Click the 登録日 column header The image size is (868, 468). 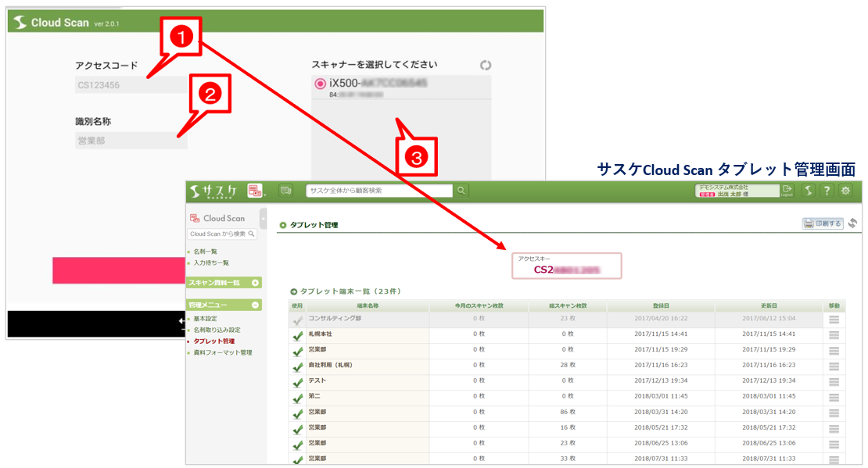pos(661,305)
